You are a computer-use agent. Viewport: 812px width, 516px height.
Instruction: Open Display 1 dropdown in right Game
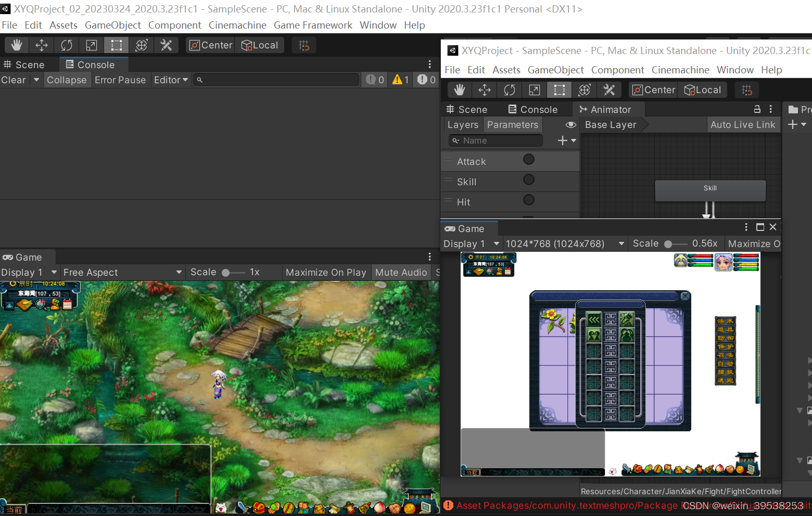click(472, 243)
